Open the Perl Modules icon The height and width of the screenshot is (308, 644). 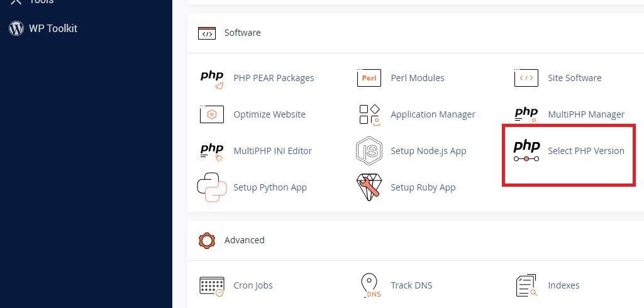369,78
